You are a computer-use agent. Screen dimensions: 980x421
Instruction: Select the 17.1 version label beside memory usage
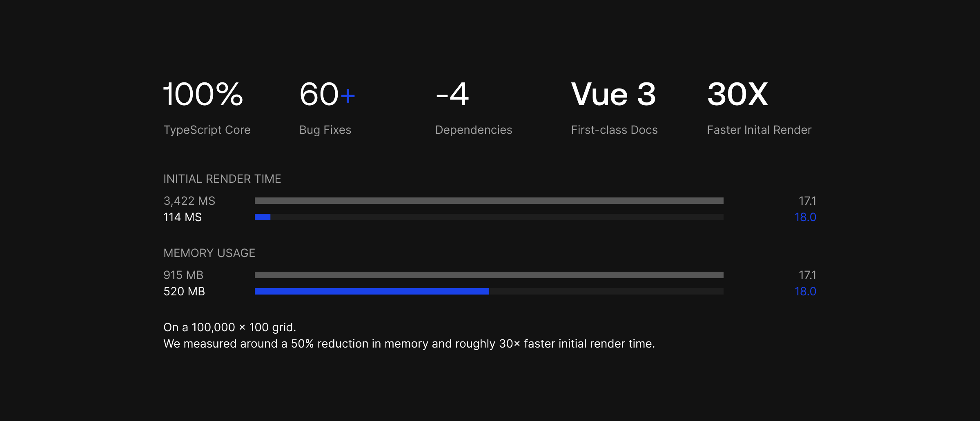[x=807, y=275]
